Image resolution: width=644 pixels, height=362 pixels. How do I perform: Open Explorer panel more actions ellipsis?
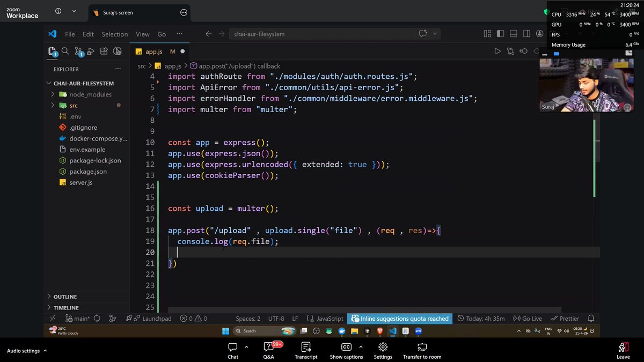point(118,69)
